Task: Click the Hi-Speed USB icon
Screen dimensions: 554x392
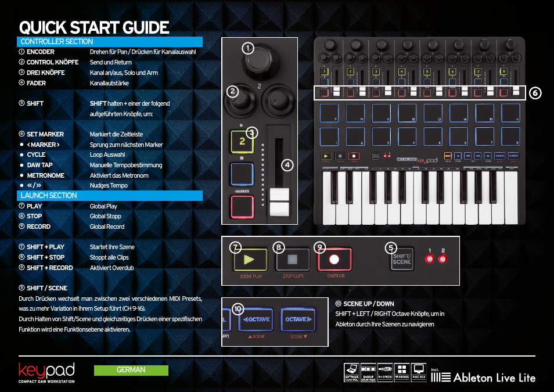Action: (x=385, y=373)
